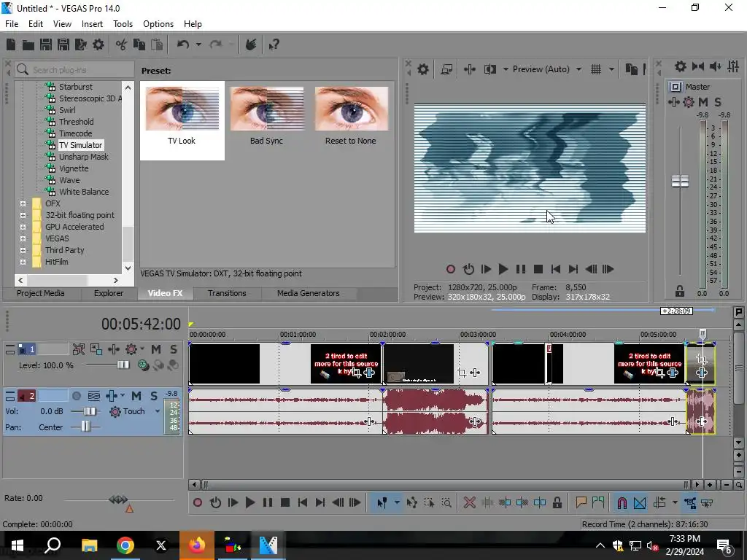Switch to the Transitions tab
The width and height of the screenshot is (747, 560).
click(x=227, y=293)
